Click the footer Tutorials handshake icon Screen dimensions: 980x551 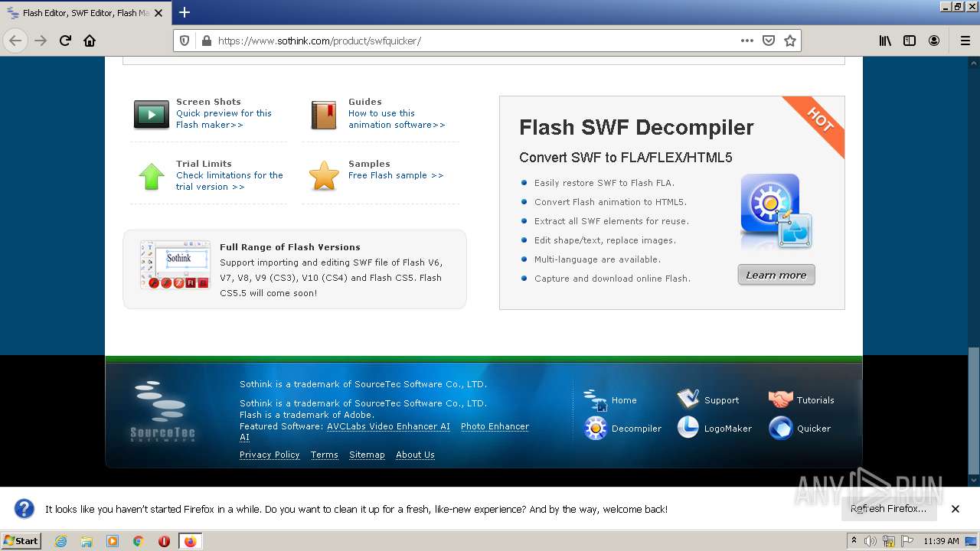pos(781,399)
